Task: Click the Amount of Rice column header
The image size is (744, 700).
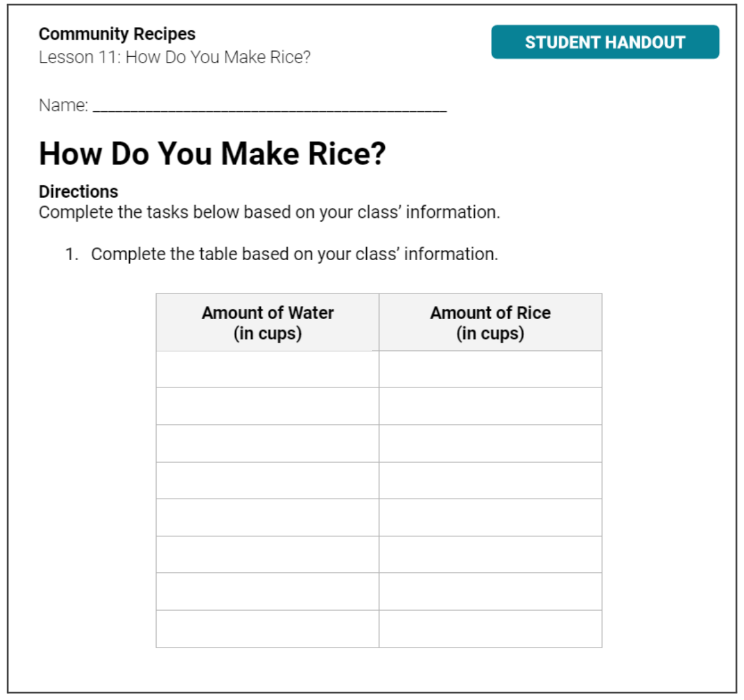Action: tap(491, 322)
